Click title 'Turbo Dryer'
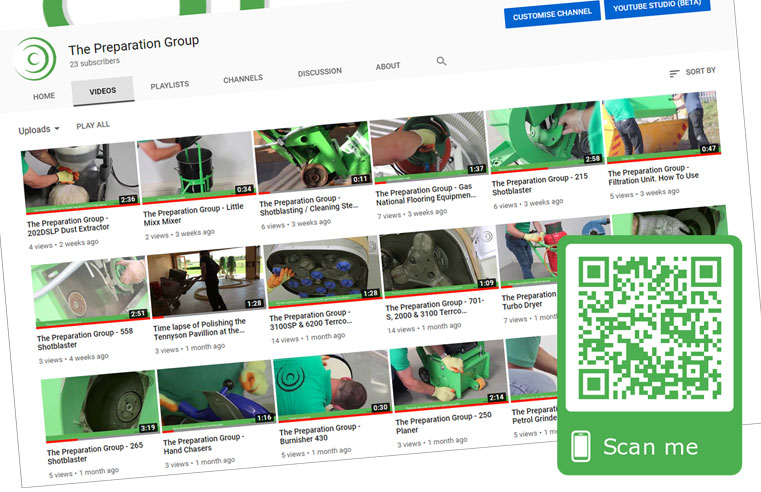The height and width of the screenshot is (492, 761). pyautogui.click(x=528, y=300)
